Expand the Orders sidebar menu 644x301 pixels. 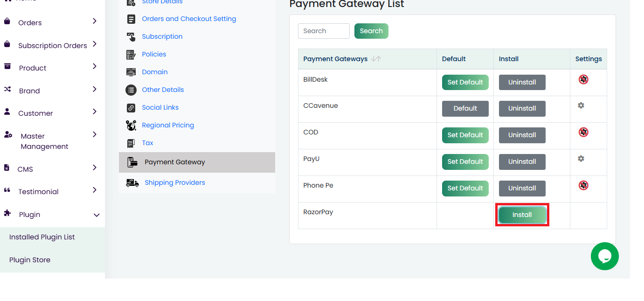pos(52,22)
